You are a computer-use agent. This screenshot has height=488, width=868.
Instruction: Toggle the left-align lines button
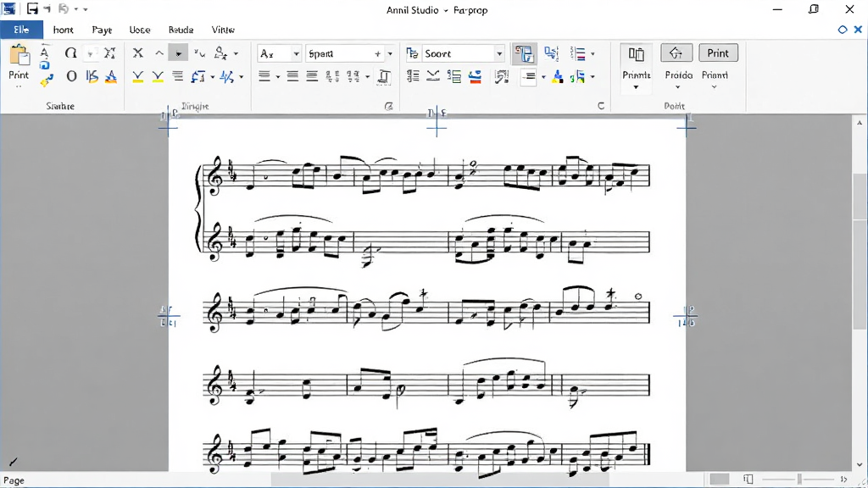(x=264, y=76)
